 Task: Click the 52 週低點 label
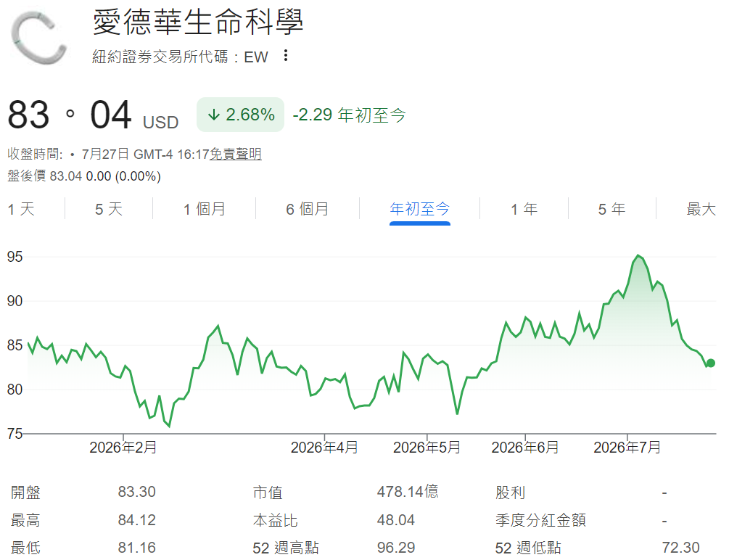527,548
